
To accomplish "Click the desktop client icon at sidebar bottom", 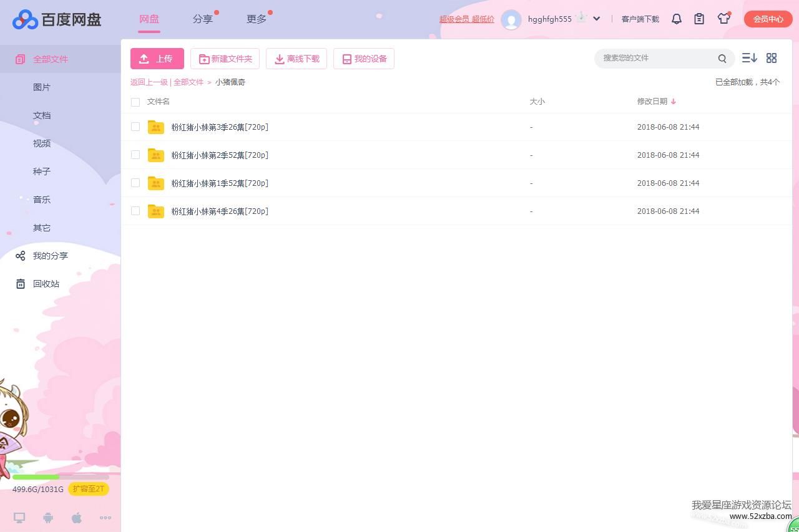I will pyautogui.click(x=19, y=518).
